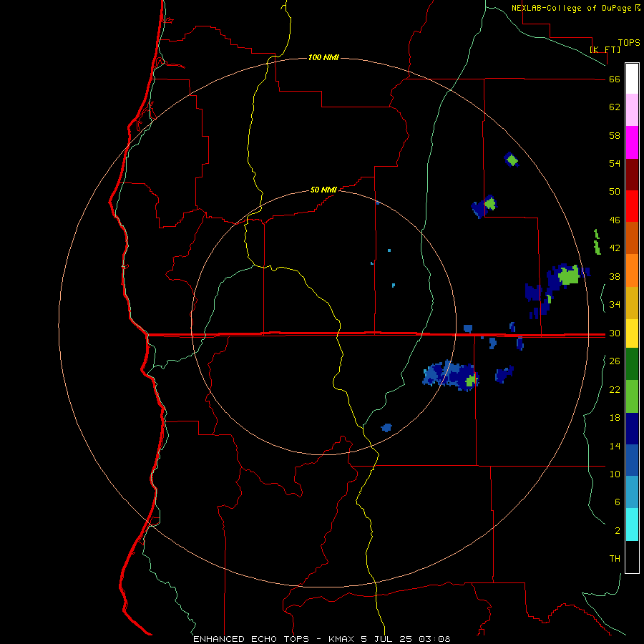
Task: Click the KMAX station identifier in caption
Action: (343, 639)
